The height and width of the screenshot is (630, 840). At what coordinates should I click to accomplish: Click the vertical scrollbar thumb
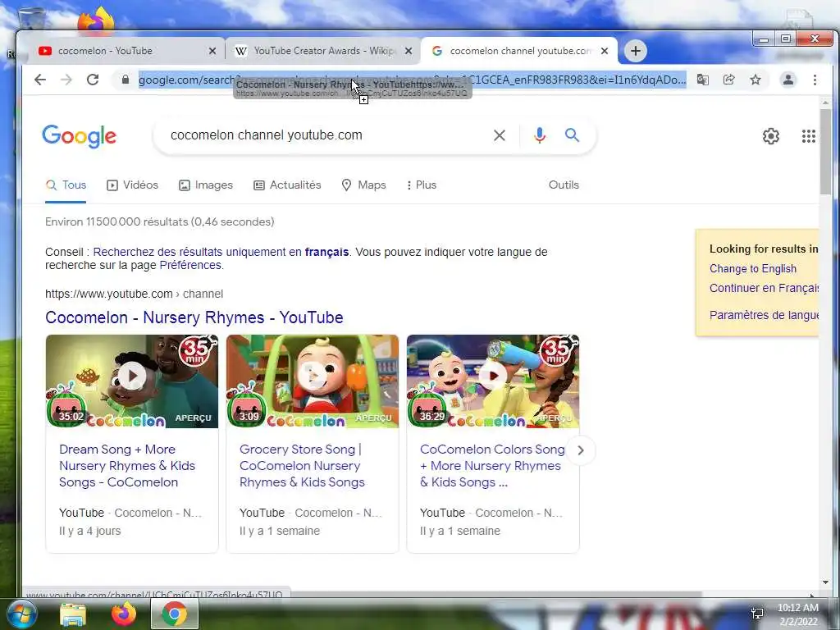(825, 152)
